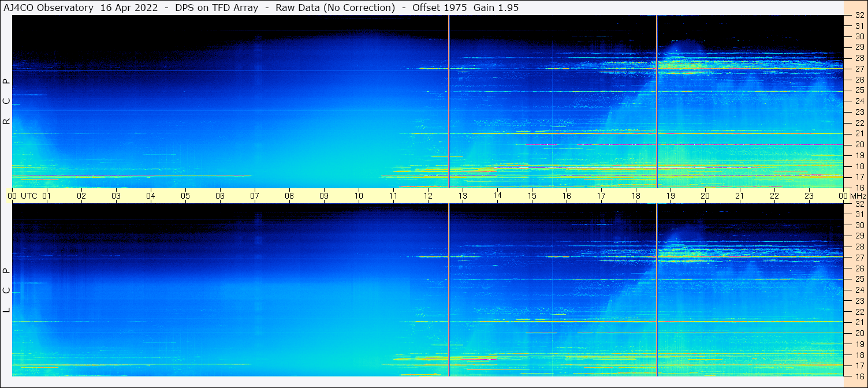The image size is (868, 388).
Task: Click the 23 MHz tick in RCP panel
Action: click(859, 112)
